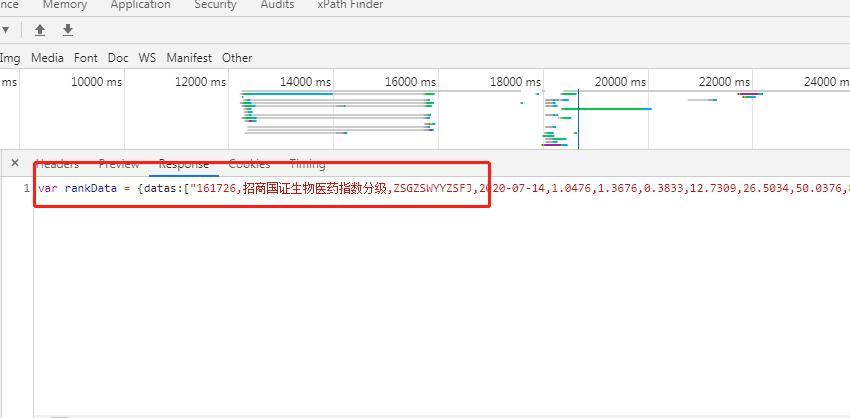Click the 161726 fund code in response
The height and width of the screenshot is (418, 850).
(x=214, y=189)
